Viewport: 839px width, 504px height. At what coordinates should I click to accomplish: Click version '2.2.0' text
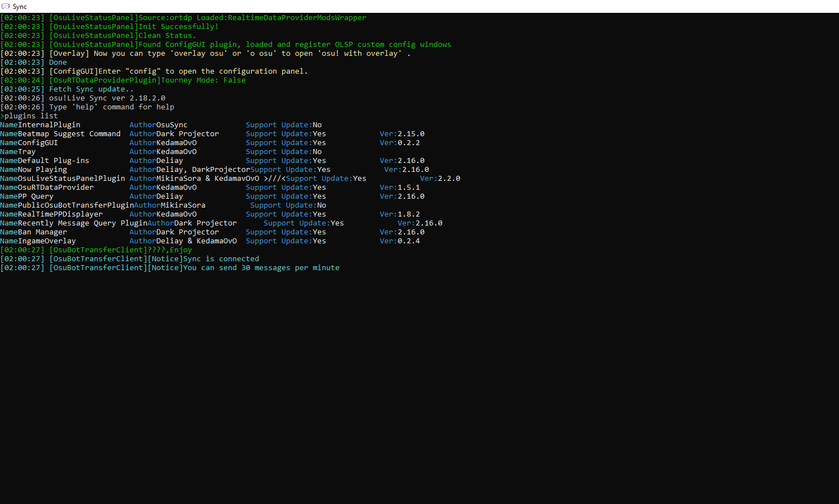(449, 179)
